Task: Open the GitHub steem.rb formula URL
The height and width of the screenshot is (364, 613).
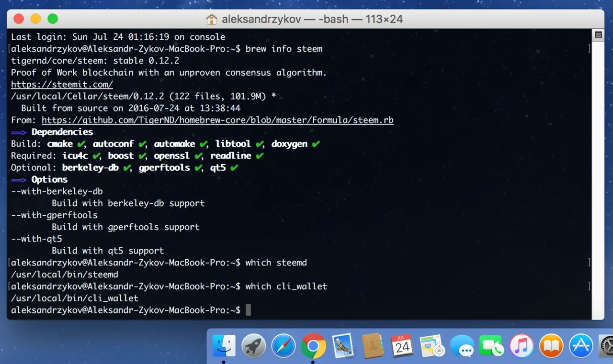Action: (x=217, y=120)
